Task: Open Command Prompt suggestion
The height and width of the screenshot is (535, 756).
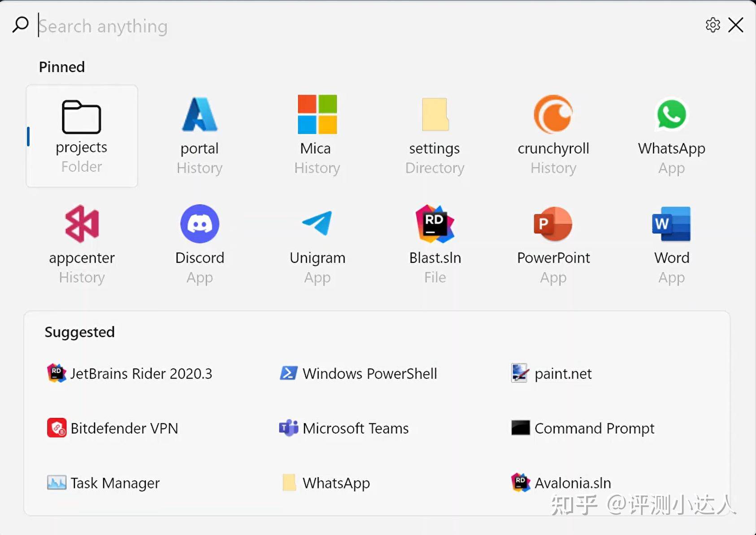Action: [x=582, y=428]
